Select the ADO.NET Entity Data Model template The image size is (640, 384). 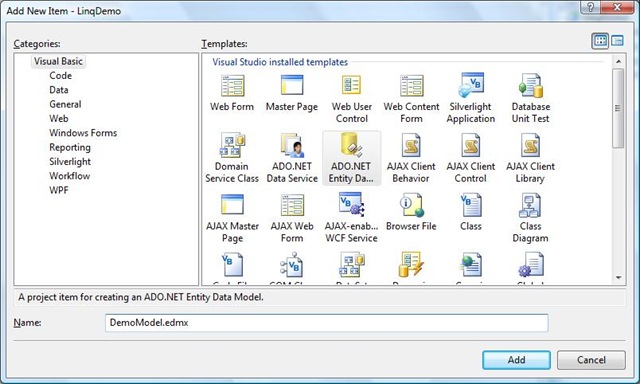[351, 158]
